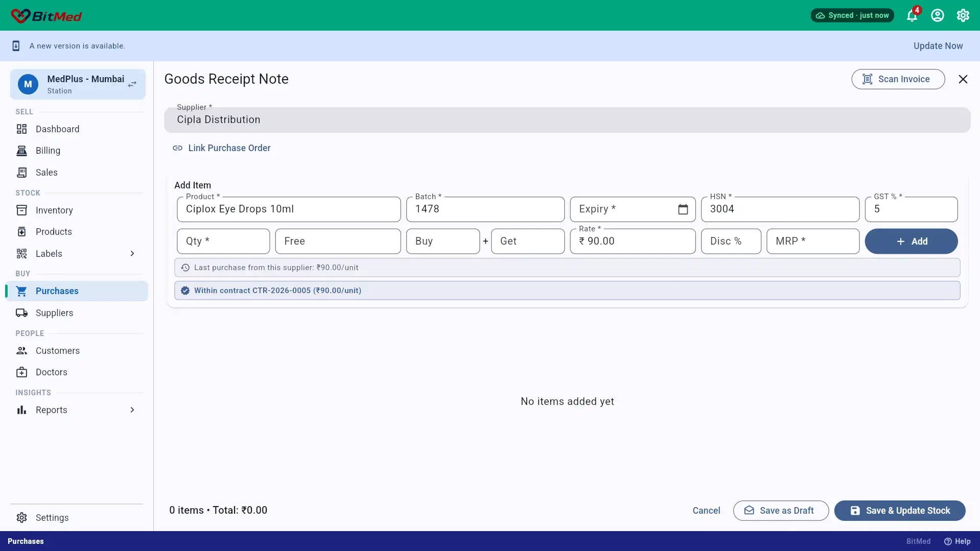Focus the MRP input field
The image size is (980, 551).
click(x=812, y=242)
